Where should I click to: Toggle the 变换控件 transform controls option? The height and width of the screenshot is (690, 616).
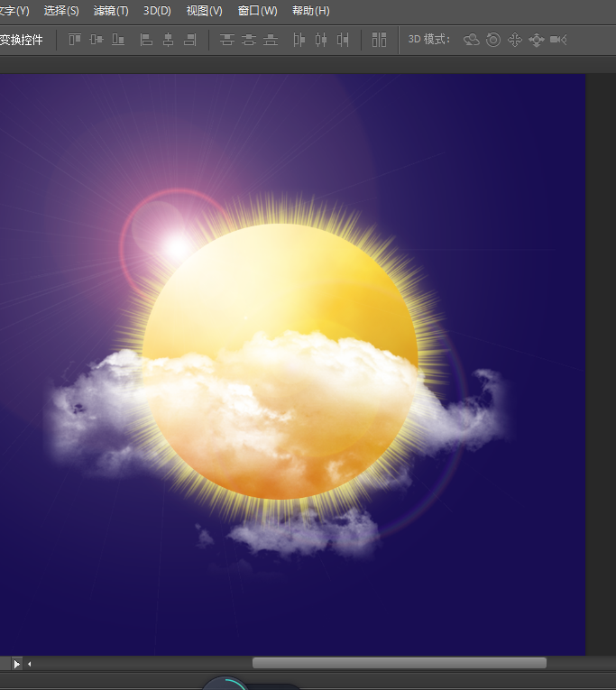tap(21, 40)
